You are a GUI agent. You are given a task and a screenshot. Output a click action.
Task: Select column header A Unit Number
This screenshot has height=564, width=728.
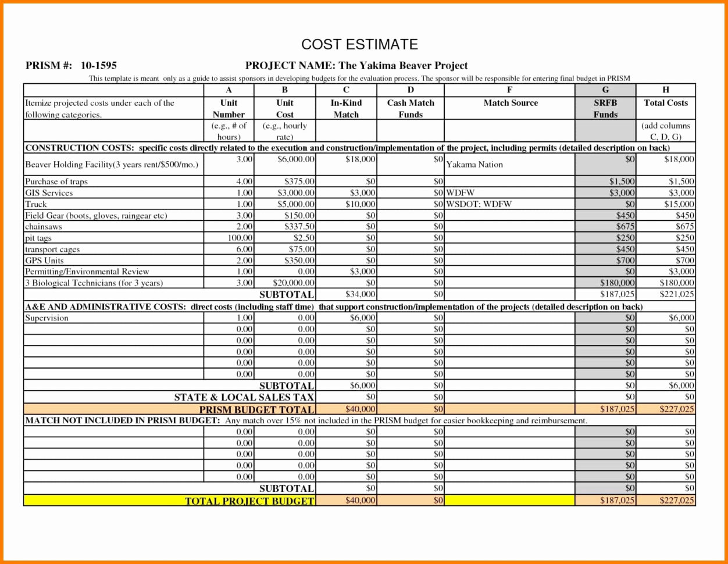[228, 109]
